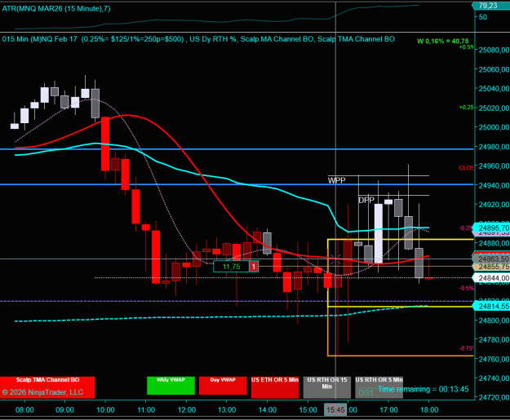Click the DPP pivot label
Image resolution: width=510 pixels, height=420 pixels.
point(366,200)
